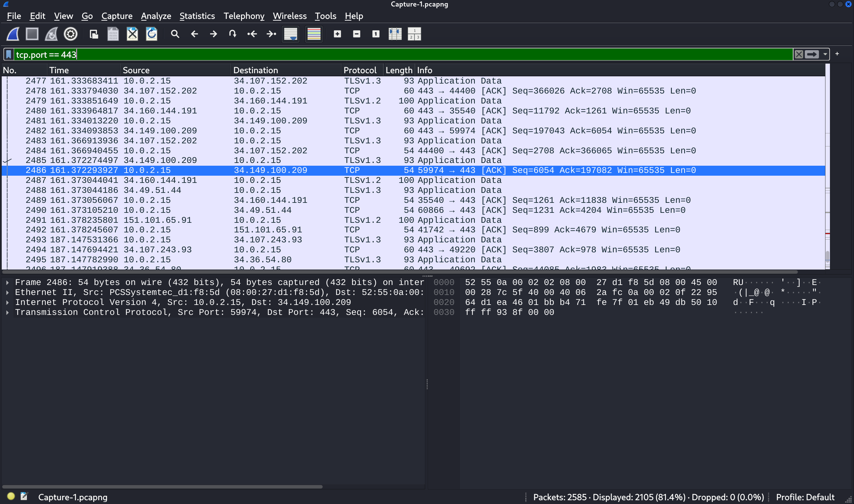854x504 pixels.
Task: Click into tcp.port == 443 filter field
Action: click(403, 54)
